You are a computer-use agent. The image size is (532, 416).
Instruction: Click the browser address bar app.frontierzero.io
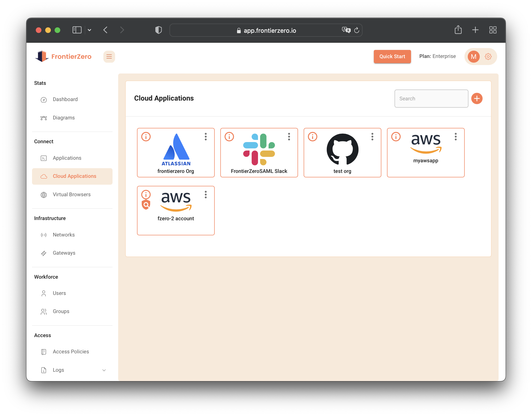(x=266, y=30)
